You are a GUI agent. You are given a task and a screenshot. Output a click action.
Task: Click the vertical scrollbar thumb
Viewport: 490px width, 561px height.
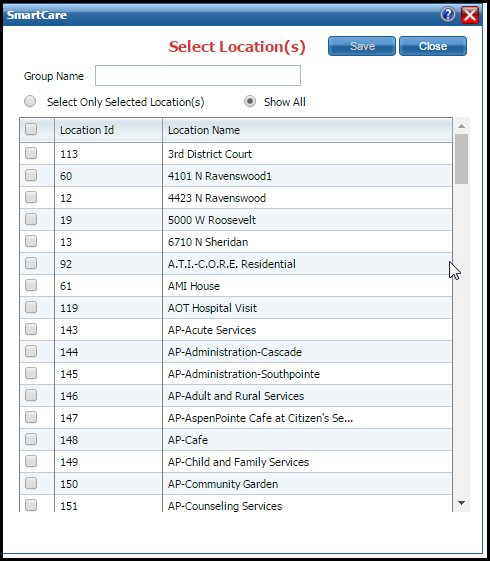[461, 159]
